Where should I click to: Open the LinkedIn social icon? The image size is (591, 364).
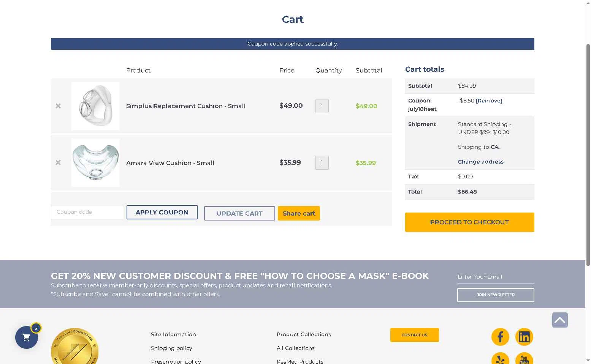pyautogui.click(x=524, y=337)
